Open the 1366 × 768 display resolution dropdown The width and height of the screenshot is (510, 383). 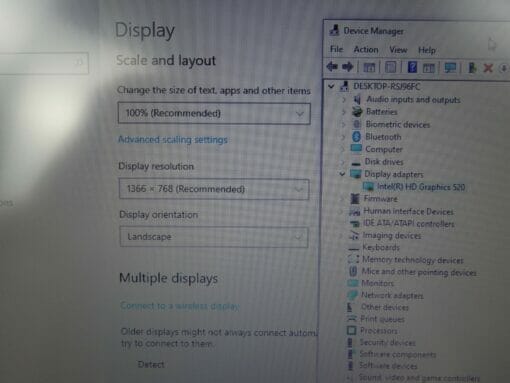(x=214, y=189)
